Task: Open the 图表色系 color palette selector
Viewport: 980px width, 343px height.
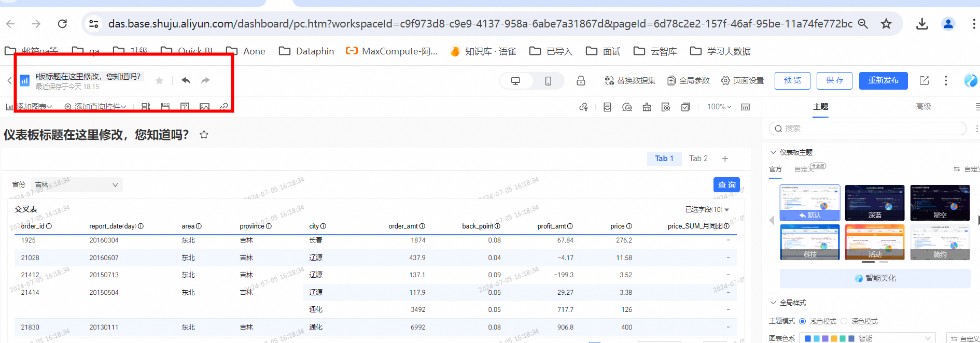Action: tap(866, 338)
